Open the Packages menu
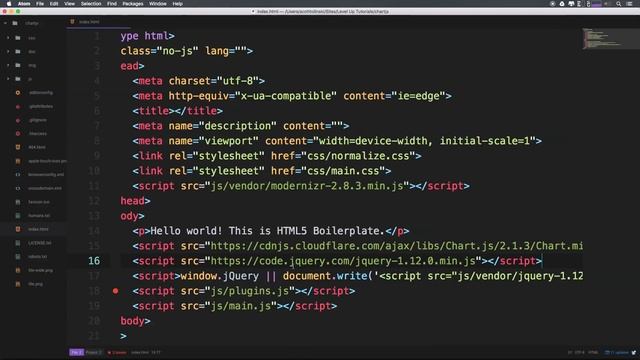This screenshot has height=360, width=640. 133,4
